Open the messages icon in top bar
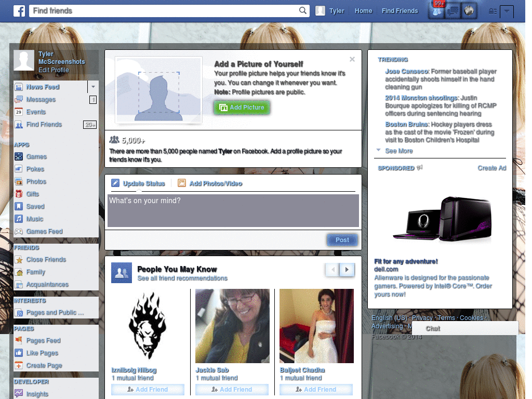 pos(454,11)
